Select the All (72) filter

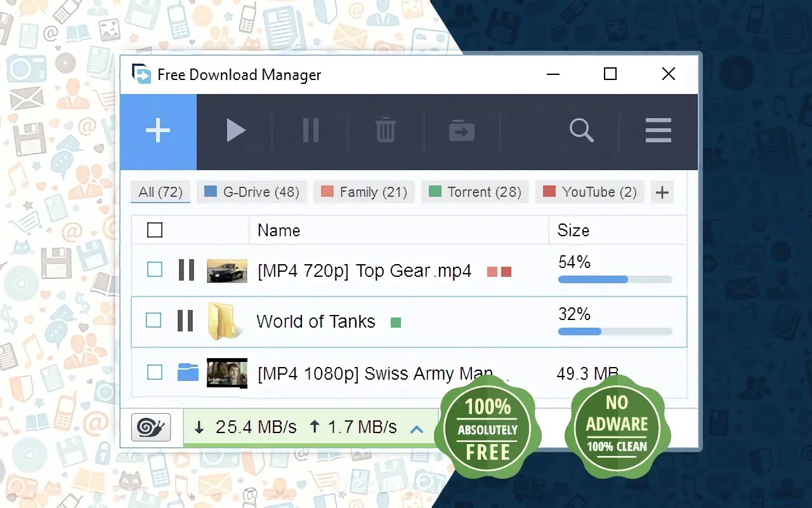coord(160,192)
